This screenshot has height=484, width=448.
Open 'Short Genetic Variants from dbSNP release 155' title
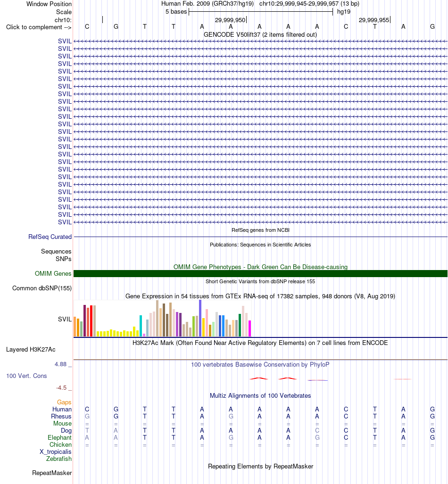(260, 281)
